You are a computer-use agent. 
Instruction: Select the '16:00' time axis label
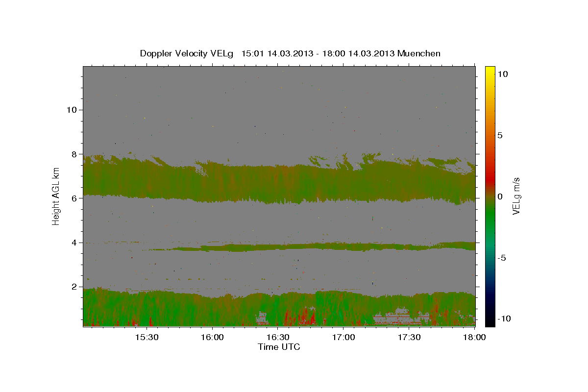(x=212, y=338)
